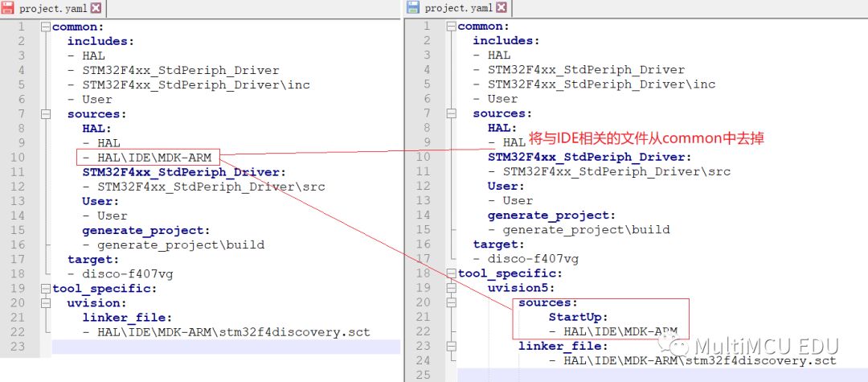868x382 pixels.
Task: Collapse the common: block in the left pane
Action: 46,27
